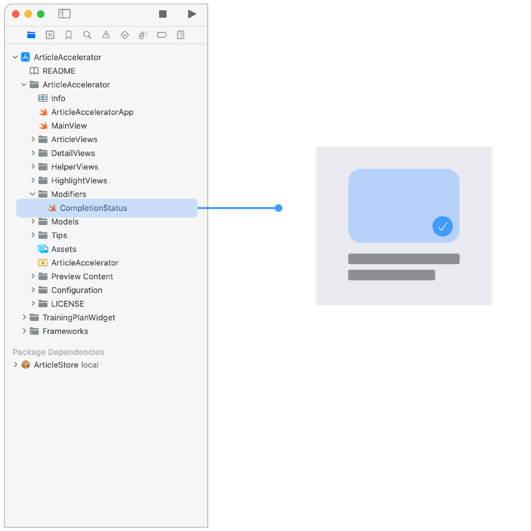Expand the Preview Content folder
Screen dimensions: 531x531
coord(33,276)
